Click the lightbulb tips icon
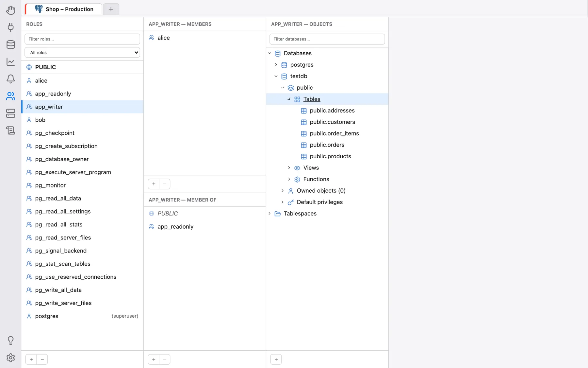 coord(10,341)
